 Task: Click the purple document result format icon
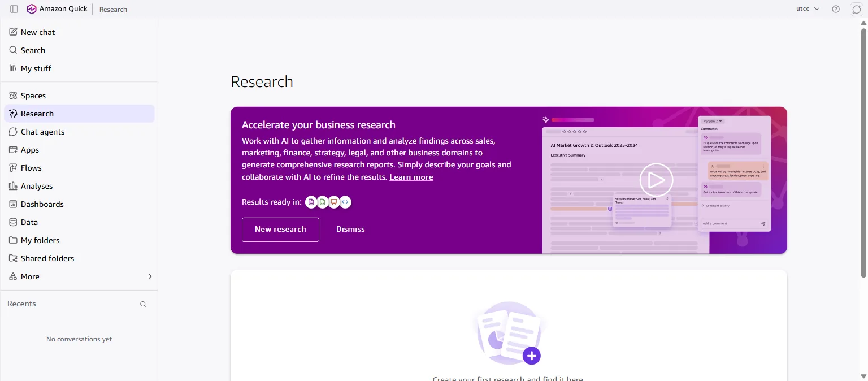point(311,202)
